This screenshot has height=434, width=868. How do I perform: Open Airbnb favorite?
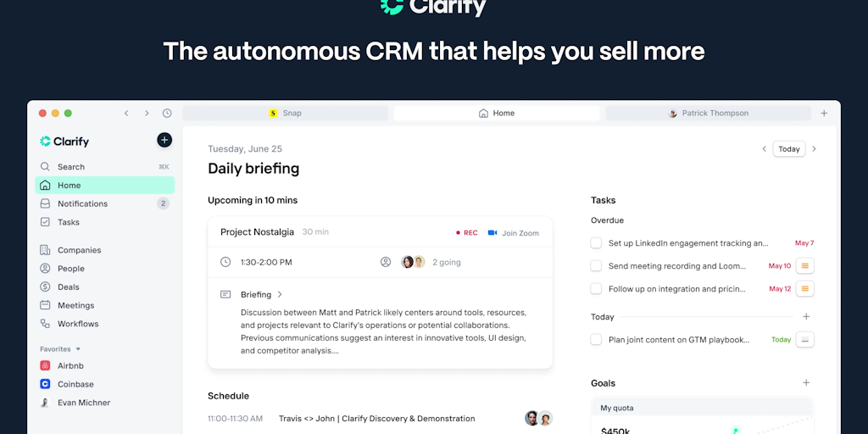tap(104, 366)
